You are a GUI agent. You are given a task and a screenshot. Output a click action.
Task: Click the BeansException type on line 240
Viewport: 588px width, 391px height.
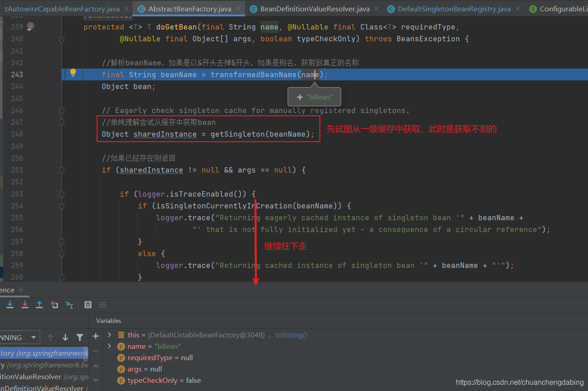428,39
